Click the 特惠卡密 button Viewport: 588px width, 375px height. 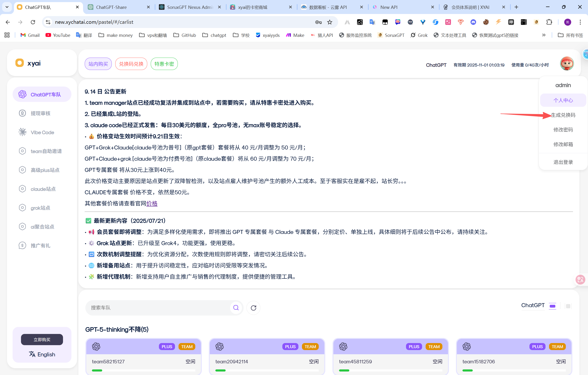point(164,64)
